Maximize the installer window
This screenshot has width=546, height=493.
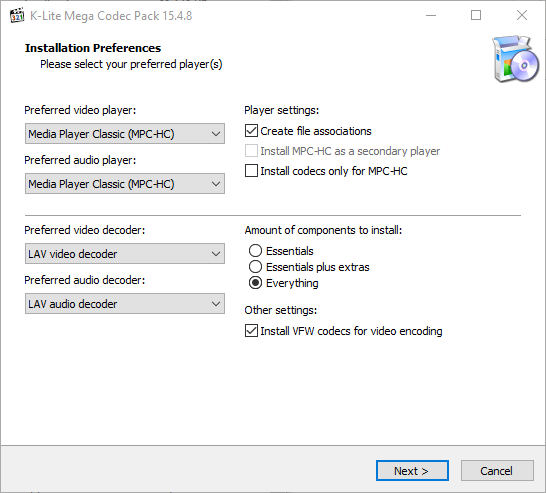point(476,15)
